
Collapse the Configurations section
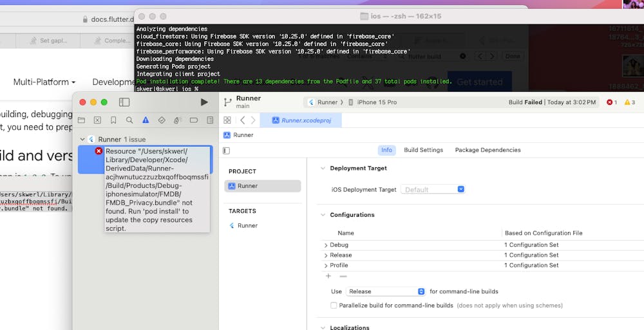[x=323, y=215]
